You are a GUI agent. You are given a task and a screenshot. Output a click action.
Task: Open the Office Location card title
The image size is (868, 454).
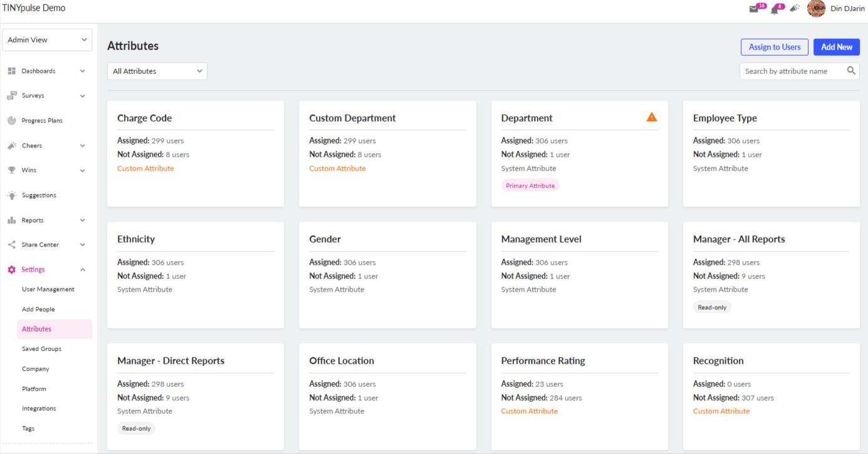click(x=342, y=361)
